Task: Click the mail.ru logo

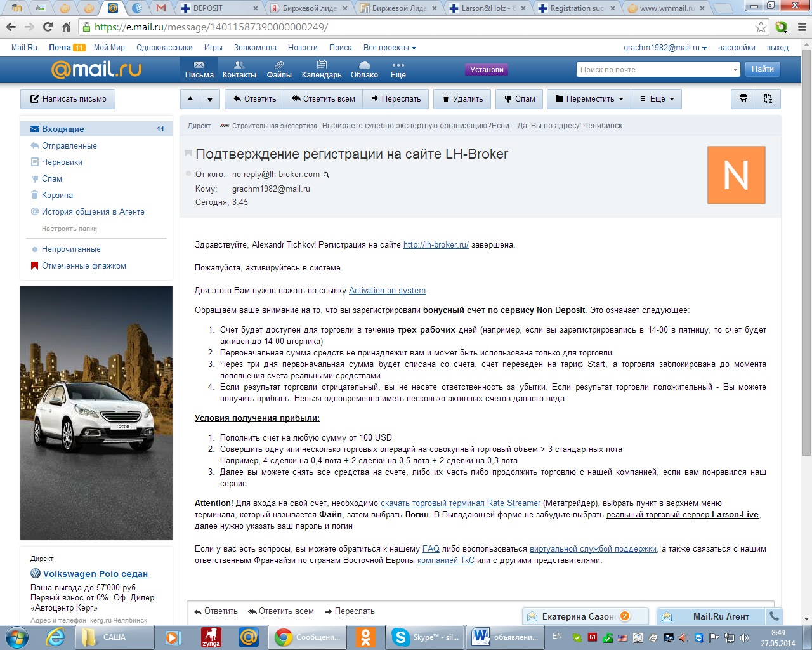Action: [x=96, y=69]
